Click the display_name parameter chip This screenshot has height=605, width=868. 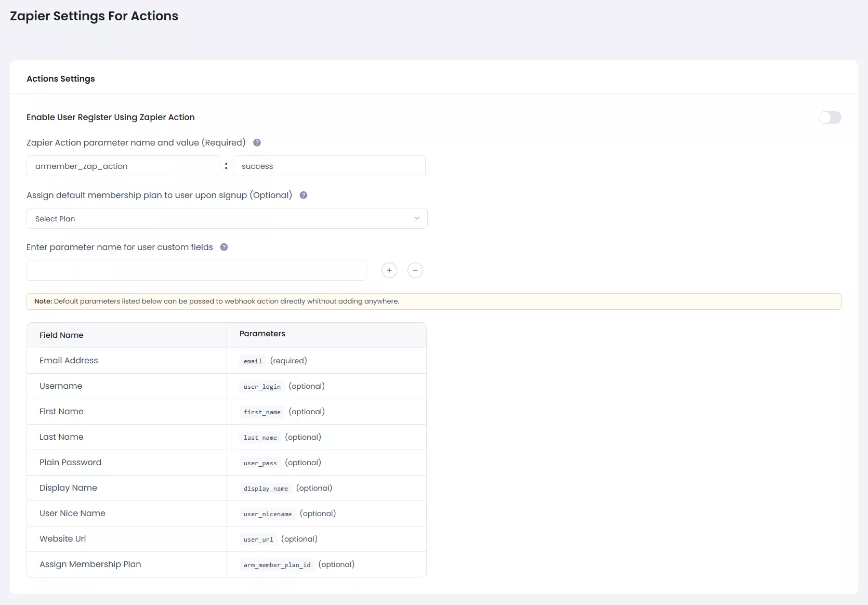click(x=265, y=488)
